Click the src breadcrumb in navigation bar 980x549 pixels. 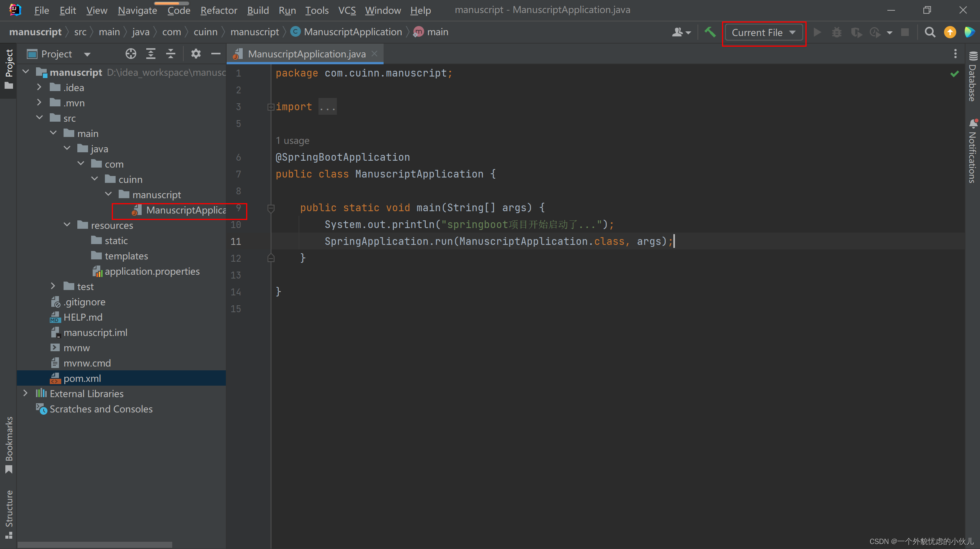coord(80,32)
